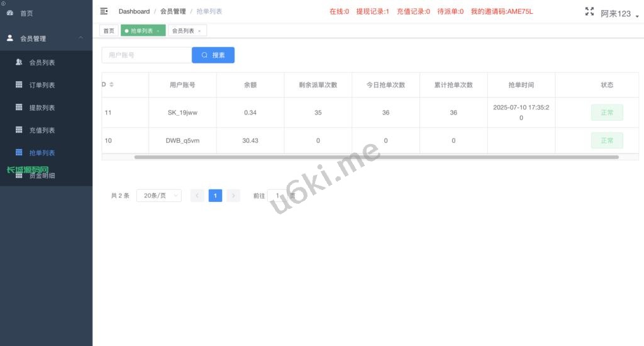This screenshot has width=644, height=346.
Task: Click the horizontal table scrollbar
Action: [x=376, y=157]
